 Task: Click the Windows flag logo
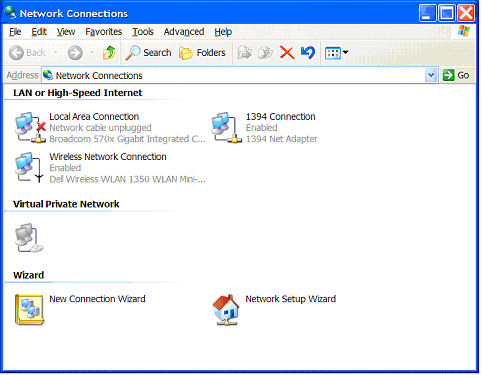(464, 31)
